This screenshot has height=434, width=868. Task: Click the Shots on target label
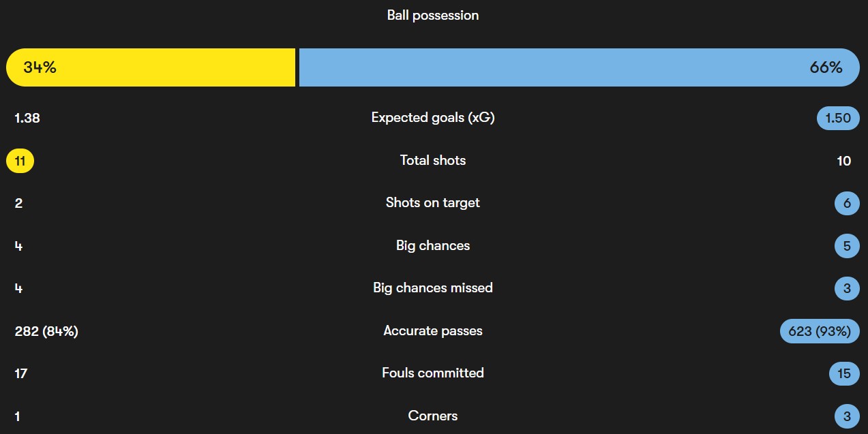pyautogui.click(x=433, y=203)
